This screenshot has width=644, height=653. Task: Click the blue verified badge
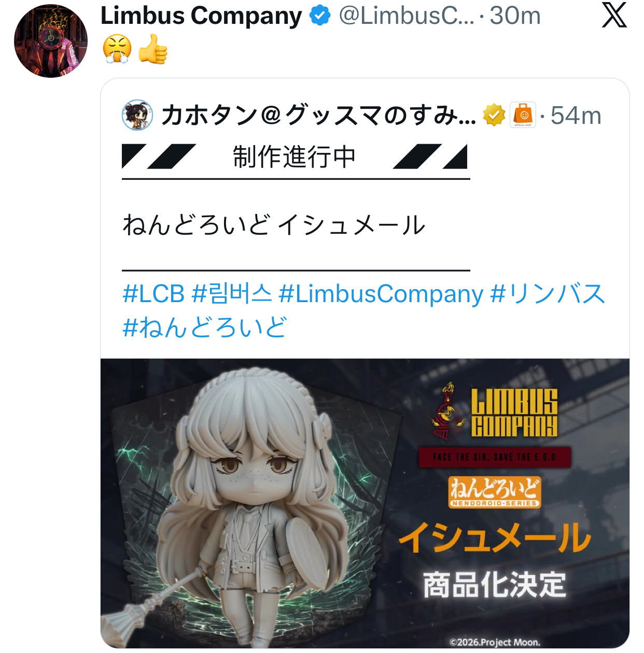tap(320, 16)
